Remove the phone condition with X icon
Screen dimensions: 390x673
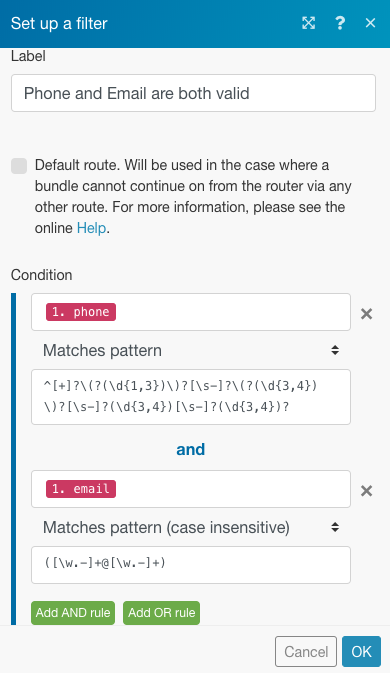[366, 314]
